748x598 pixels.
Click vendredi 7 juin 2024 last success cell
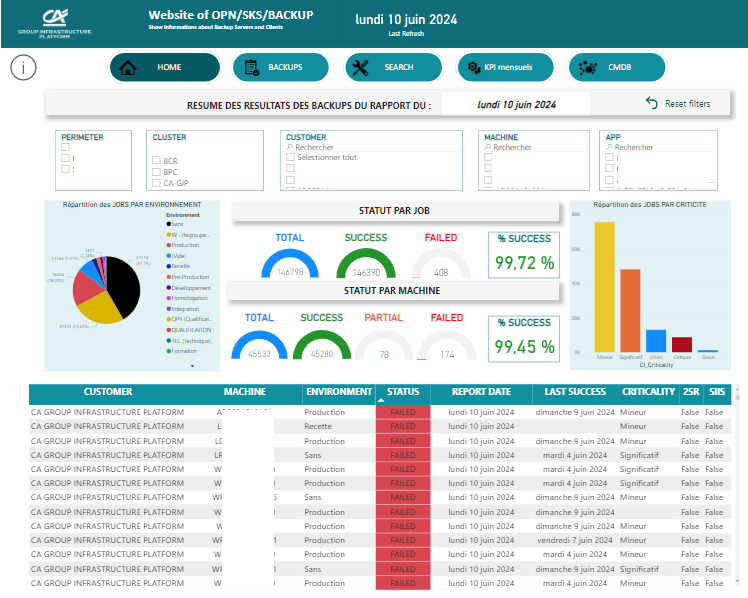pos(575,540)
